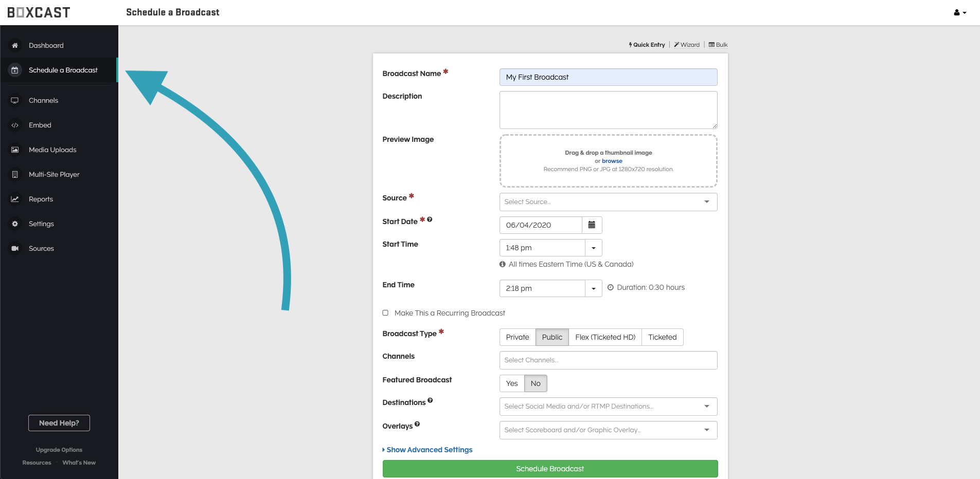Image resolution: width=980 pixels, height=479 pixels.
Task: Click the Media Uploads image icon
Action: pos(15,150)
